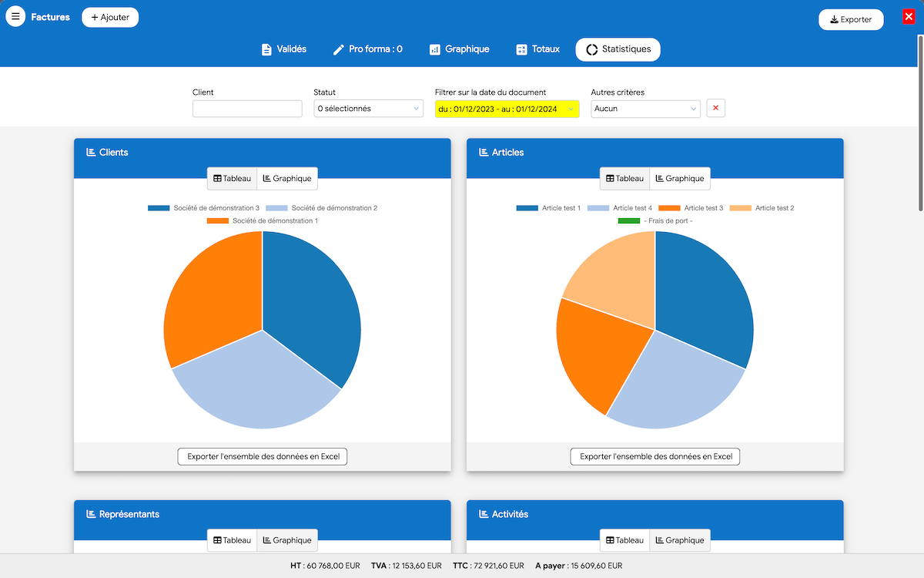Toggle Article test 3 legend swatch
Viewport: 924px width, 578px height.
(670, 208)
